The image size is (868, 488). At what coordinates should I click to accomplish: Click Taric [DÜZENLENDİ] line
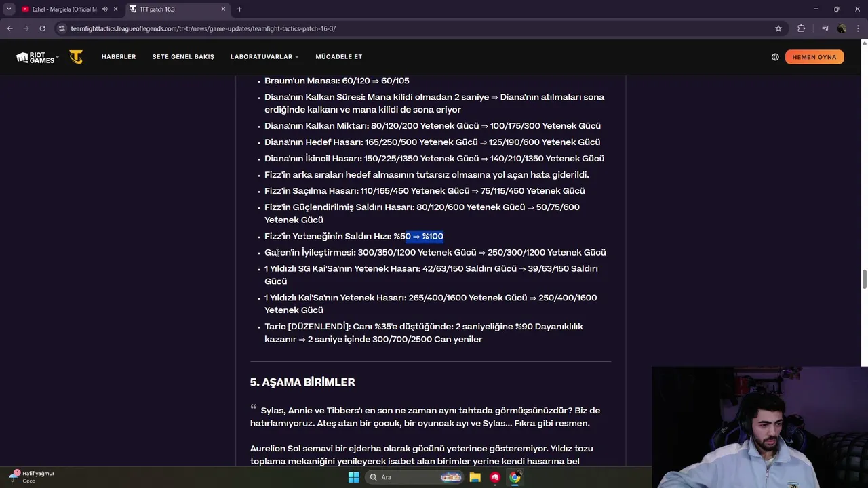(x=424, y=333)
